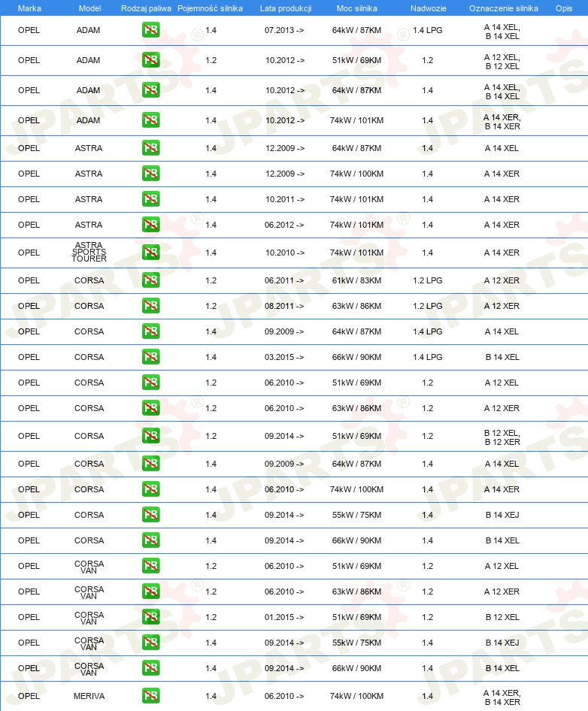The width and height of the screenshot is (588, 711).
Task: Select the fuel icon in the ASTRA 74kW / 100KM row
Action: coord(150,174)
